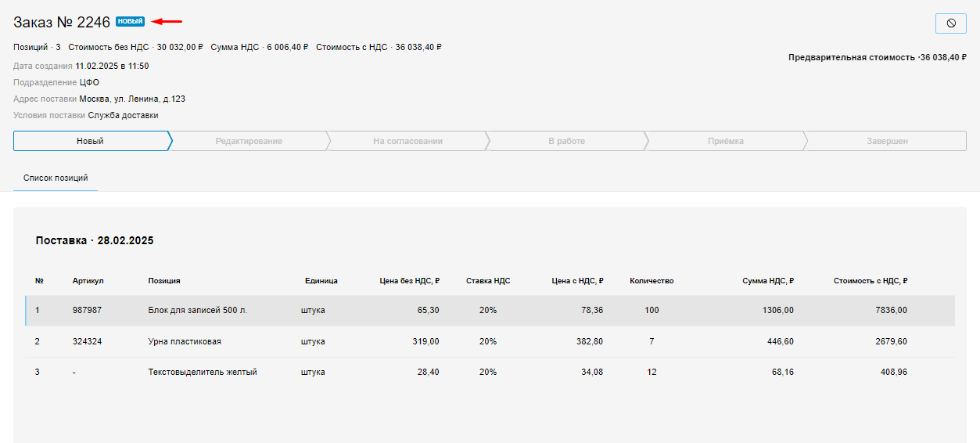980x443 pixels.
Task: Select the 'Завершен' workflow step
Action: coord(887,141)
